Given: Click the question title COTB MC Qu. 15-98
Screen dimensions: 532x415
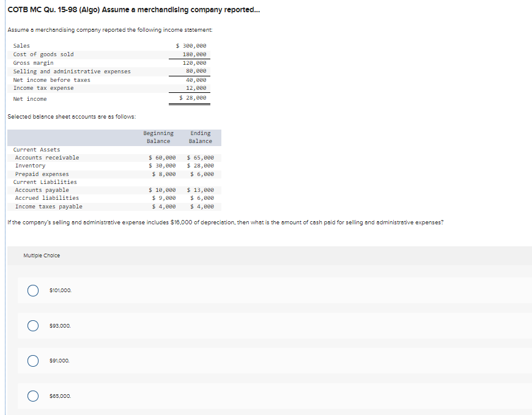Looking at the screenshot, I should click(134, 10).
